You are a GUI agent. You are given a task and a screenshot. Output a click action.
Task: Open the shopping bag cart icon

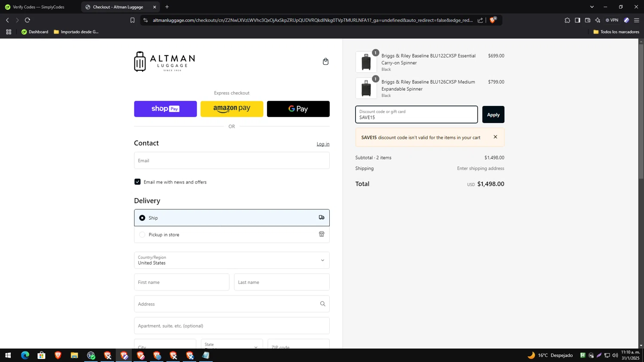point(325,61)
